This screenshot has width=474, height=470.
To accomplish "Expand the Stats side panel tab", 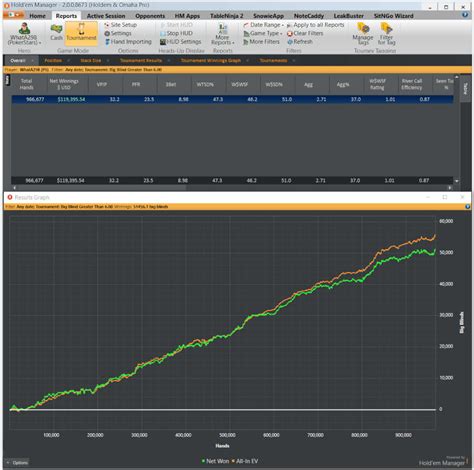I will point(8,80).
